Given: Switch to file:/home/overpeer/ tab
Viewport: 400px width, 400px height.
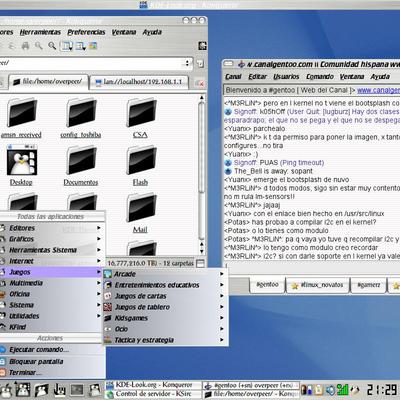Looking at the screenshot, I should pyautogui.click(x=48, y=82).
